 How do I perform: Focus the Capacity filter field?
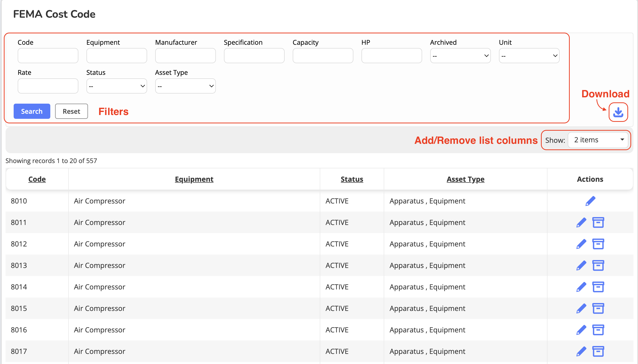tap(323, 56)
